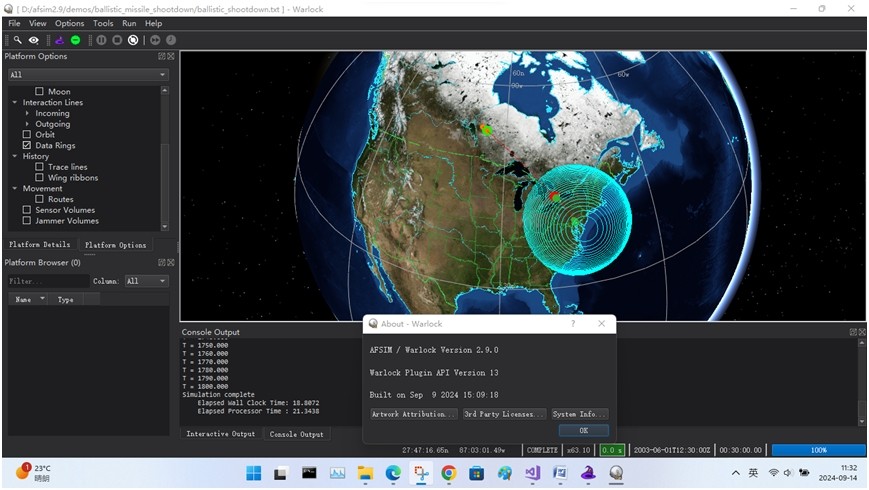The height and width of the screenshot is (490, 869).
Task: Click the magnifying glass search toolbar icon
Action: pyautogui.click(x=17, y=40)
